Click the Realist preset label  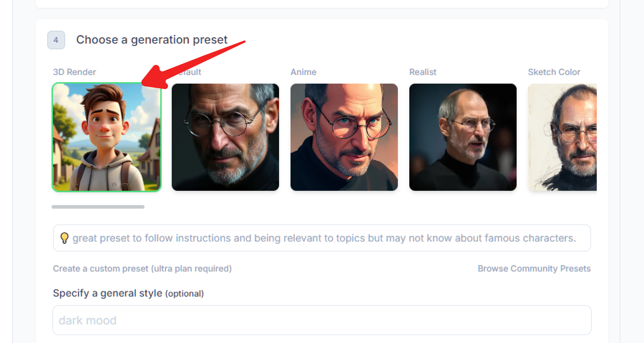(x=422, y=72)
